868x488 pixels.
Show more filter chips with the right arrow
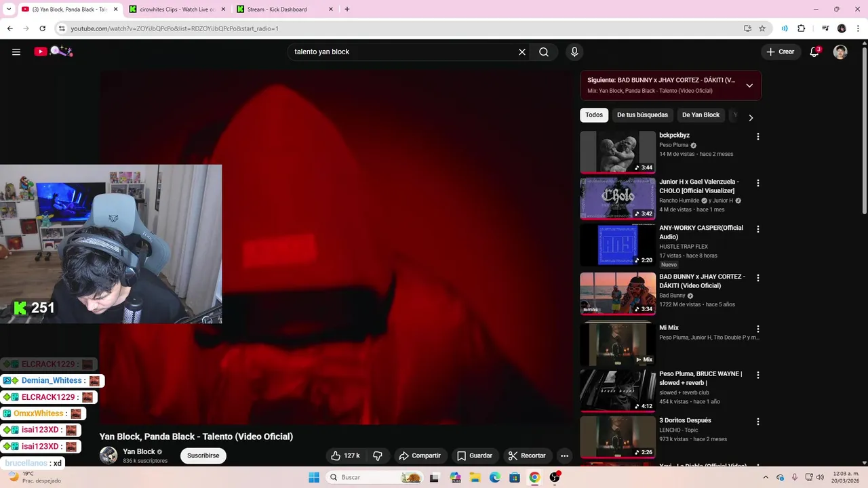751,117
